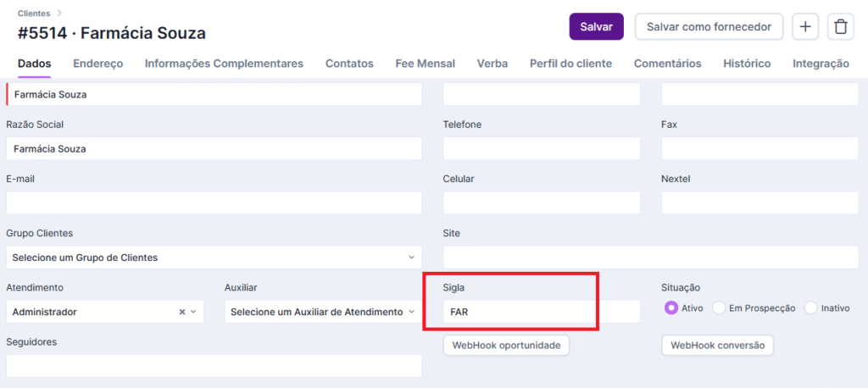Viewport: 868px width, 388px height.
Task: Click into the Sigla input field
Action: (x=542, y=312)
